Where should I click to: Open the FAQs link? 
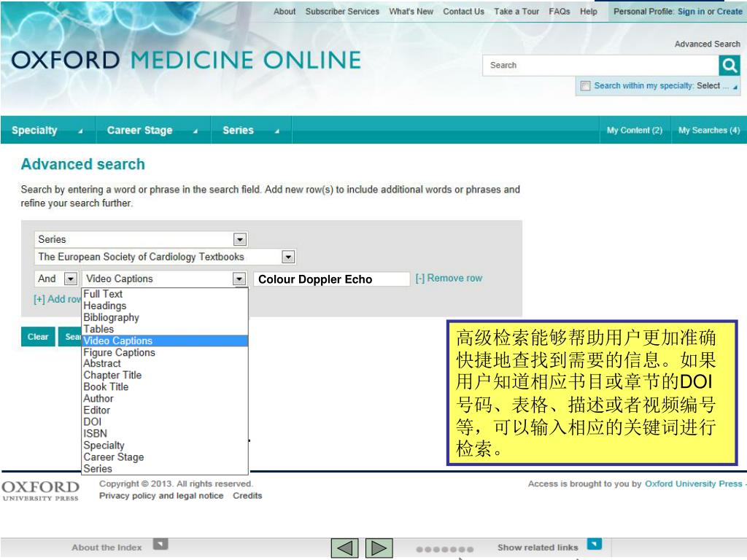(560, 12)
